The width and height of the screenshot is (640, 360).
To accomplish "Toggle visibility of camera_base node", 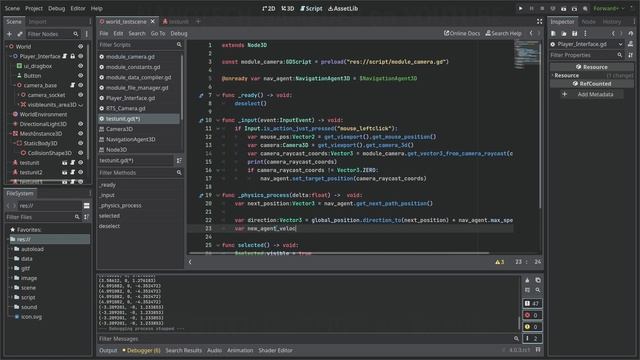I will [80, 85].
